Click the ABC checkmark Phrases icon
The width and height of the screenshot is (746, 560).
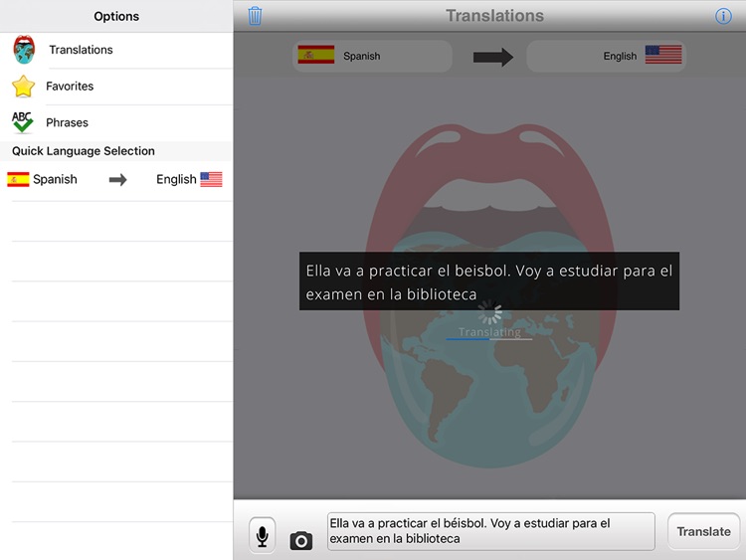pos(23,122)
